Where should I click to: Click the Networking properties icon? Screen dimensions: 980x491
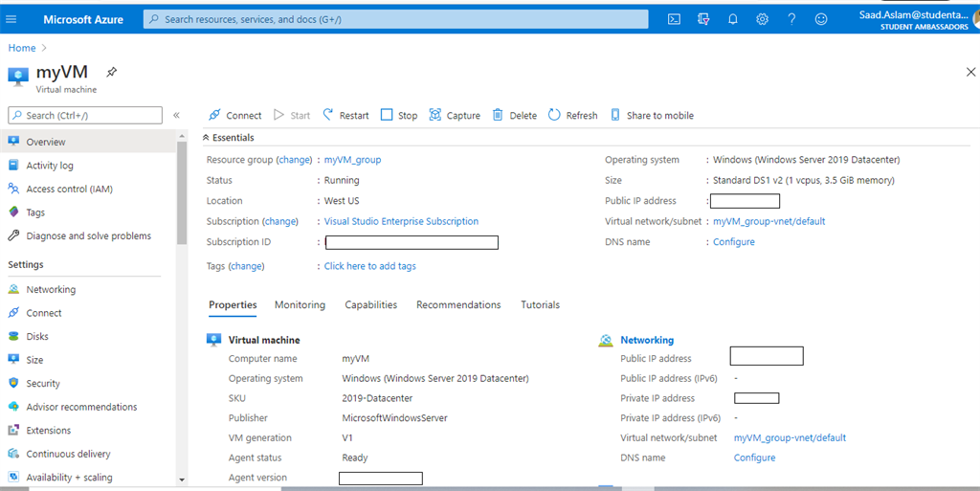[606, 340]
